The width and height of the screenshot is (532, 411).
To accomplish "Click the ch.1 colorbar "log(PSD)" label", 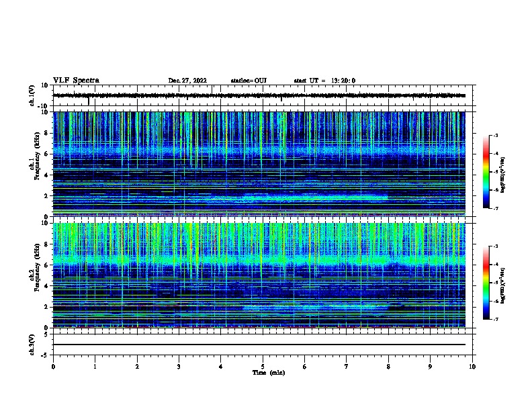I will tap(503, 175).
